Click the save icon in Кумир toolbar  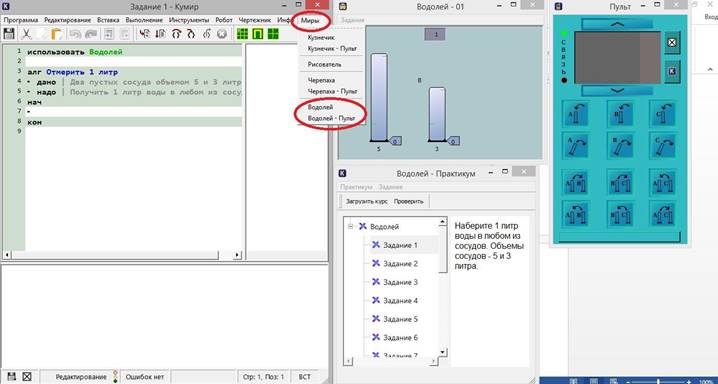coord(9,34)
